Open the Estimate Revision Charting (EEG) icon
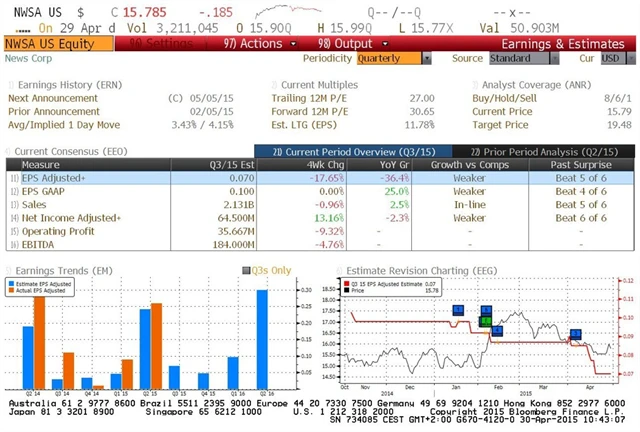 coord(338,270)
